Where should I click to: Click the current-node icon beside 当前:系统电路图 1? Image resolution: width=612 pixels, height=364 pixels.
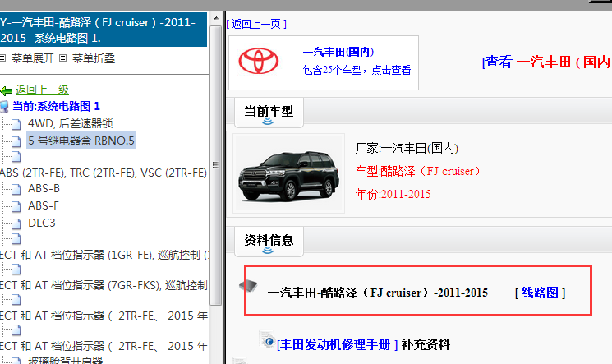4,107
